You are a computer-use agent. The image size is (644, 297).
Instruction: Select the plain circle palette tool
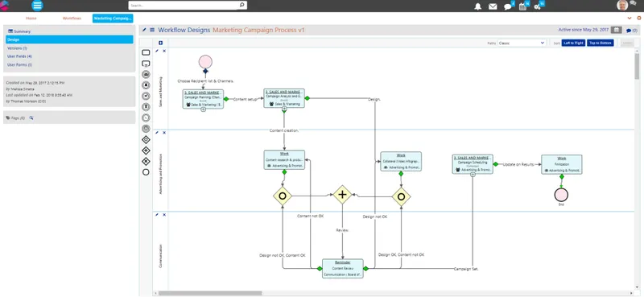(146, 172)
